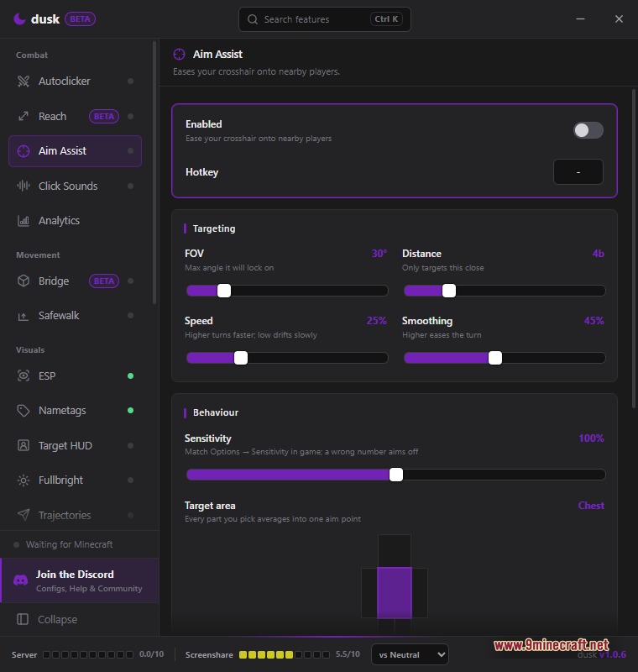
Task: Toggle the Aim Assist Enabled switch
Action: pyautogui.click(x=588, y=130)
